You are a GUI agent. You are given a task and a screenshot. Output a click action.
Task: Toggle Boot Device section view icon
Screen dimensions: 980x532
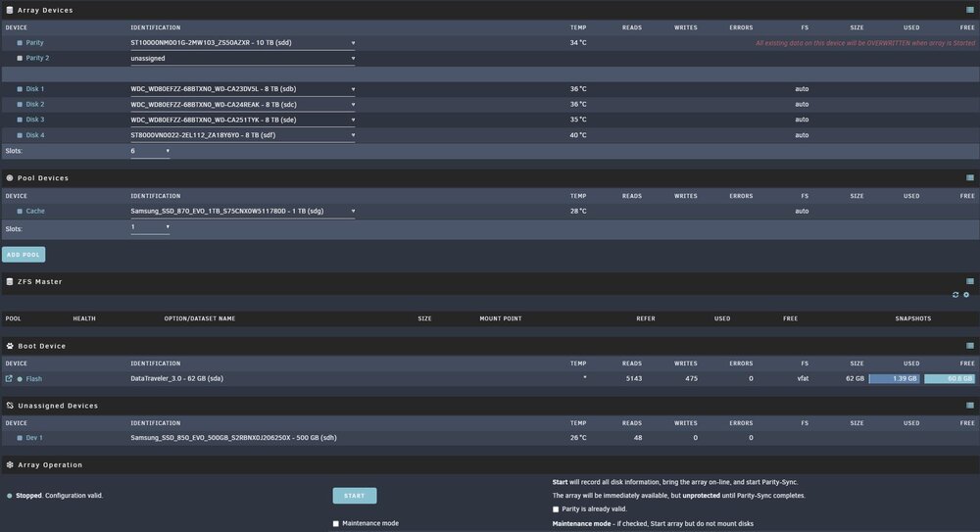(970, 346)
